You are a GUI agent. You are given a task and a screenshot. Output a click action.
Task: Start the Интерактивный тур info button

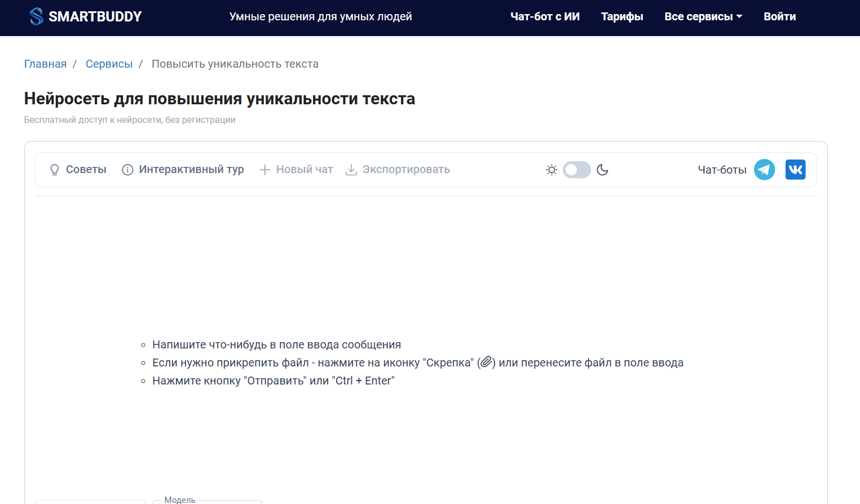[x=183, y=170]
